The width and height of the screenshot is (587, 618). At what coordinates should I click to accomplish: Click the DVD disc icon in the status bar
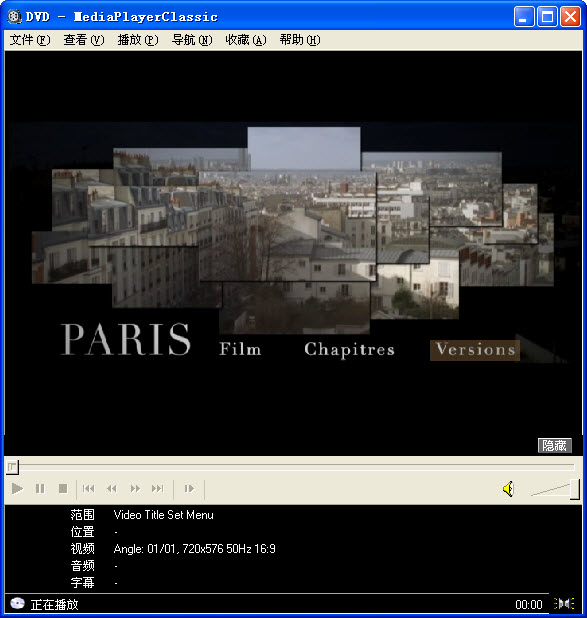[x=17, y=603]
